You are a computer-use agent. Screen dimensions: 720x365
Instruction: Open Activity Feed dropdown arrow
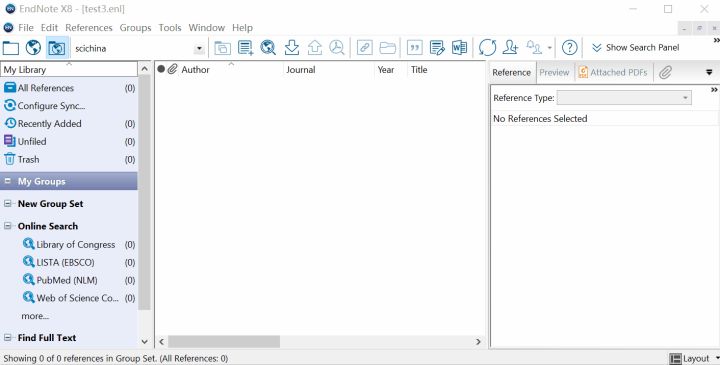click(x=550, y=48)
